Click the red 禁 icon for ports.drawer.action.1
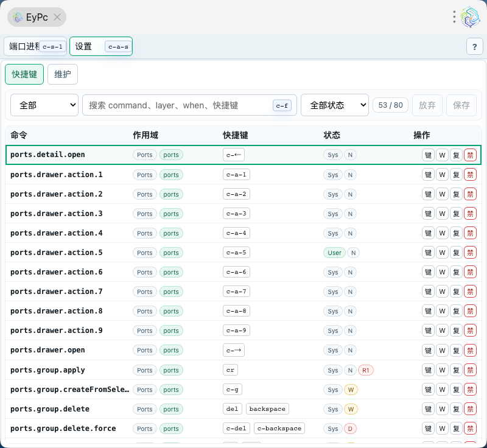Image resolution: width=487 pixels, height=448 pixels. click(x=470, y=175)
